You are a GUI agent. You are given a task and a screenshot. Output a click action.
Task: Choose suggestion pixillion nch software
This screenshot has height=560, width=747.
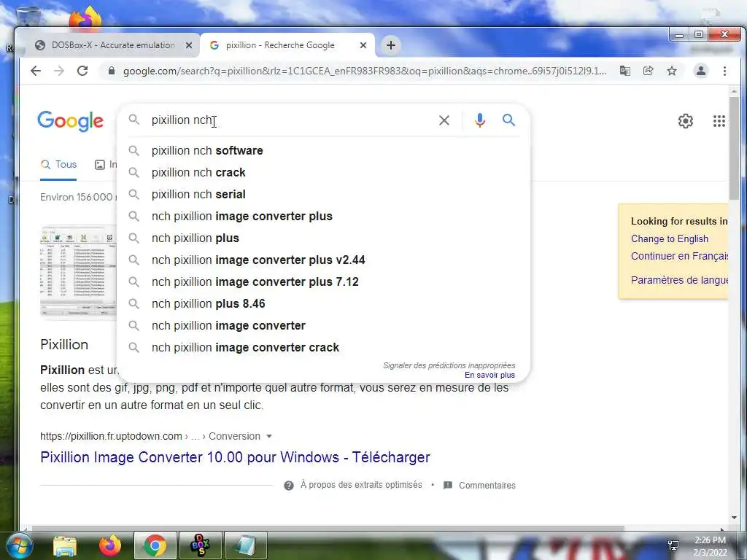click(323, 150)
